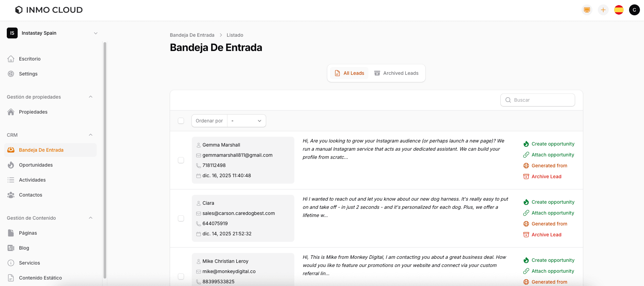Select Gemma Marshall's lead checkbox

181,160
